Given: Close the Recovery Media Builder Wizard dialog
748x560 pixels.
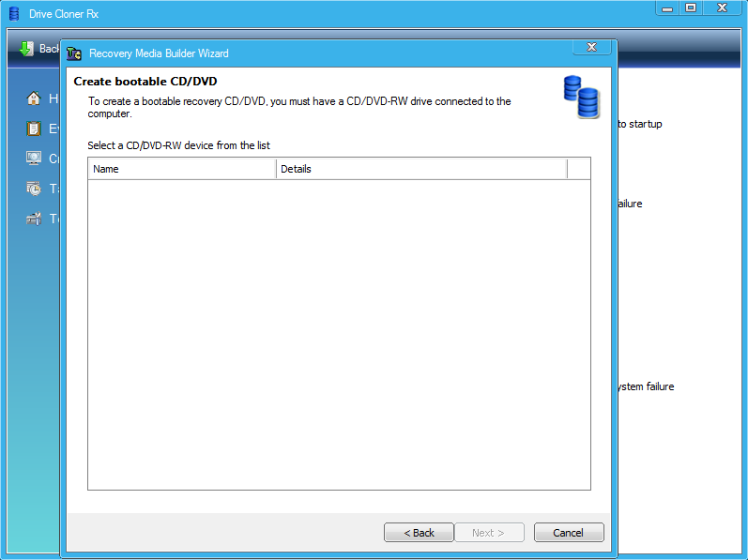Looking at the screenshot, I should [591, 47].
